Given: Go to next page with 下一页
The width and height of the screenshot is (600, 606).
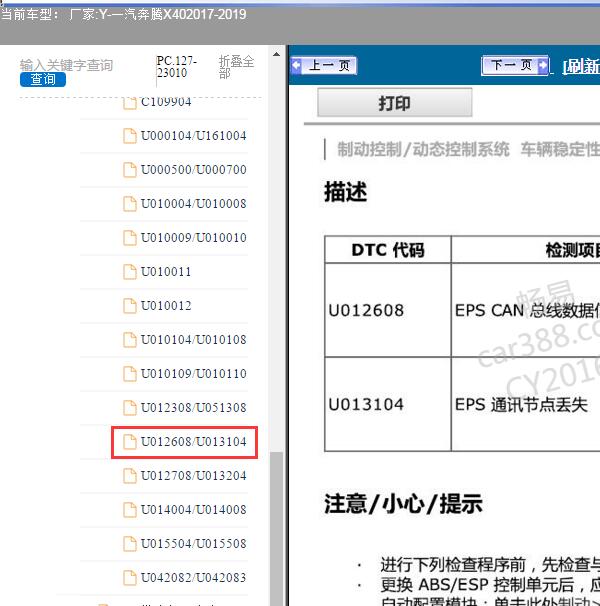Looking at the screenshot, I should (515, 65).
